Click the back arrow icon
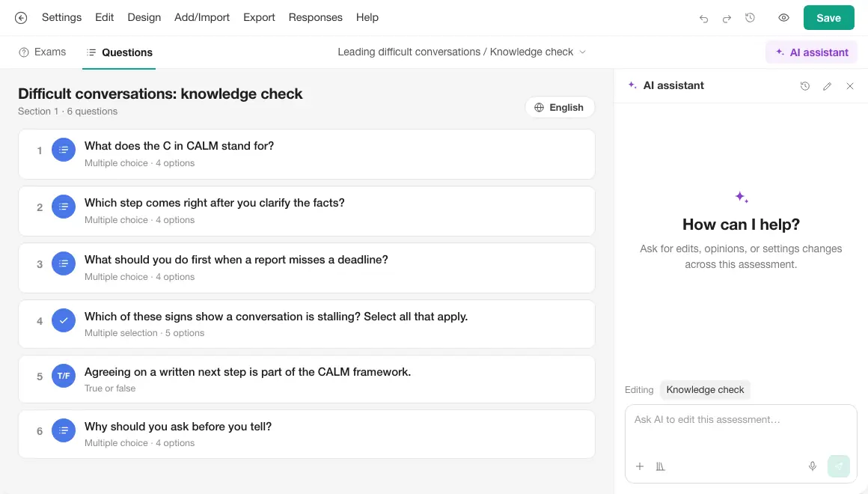Image resolution: width=868 pixels, height=494 pixels. tap(21, 18)
